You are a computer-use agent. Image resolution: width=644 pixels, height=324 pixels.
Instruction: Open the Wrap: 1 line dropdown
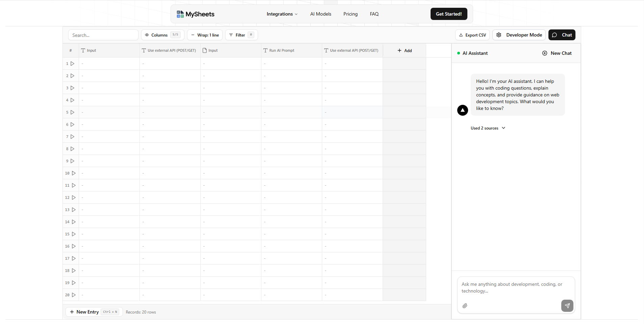205,35
